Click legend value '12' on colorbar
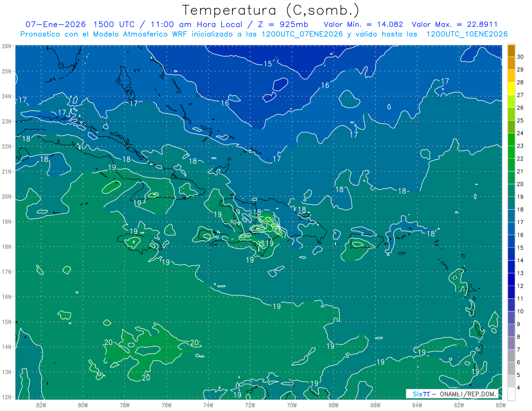Screen dimensions: 532x411 pos(520,286)
